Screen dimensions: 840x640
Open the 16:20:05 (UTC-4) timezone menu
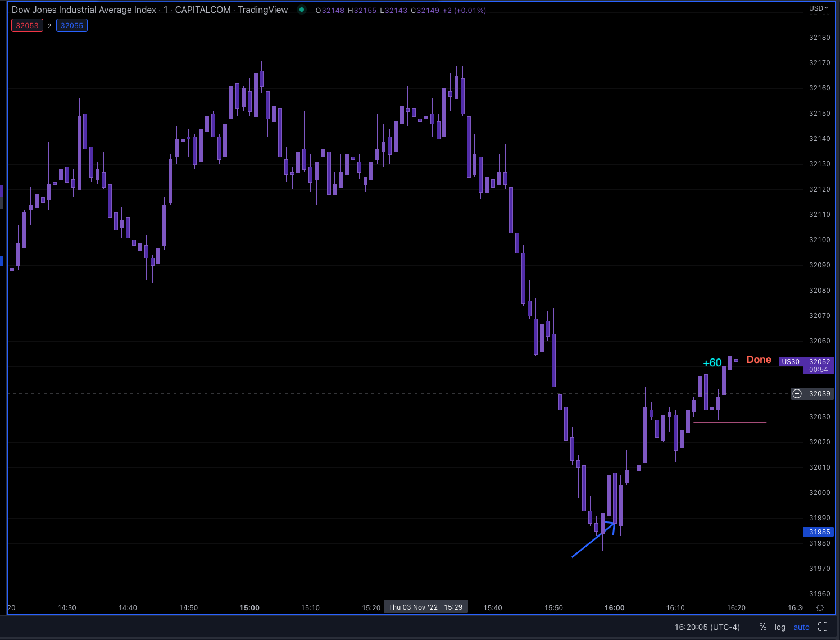tap(707, 627)
